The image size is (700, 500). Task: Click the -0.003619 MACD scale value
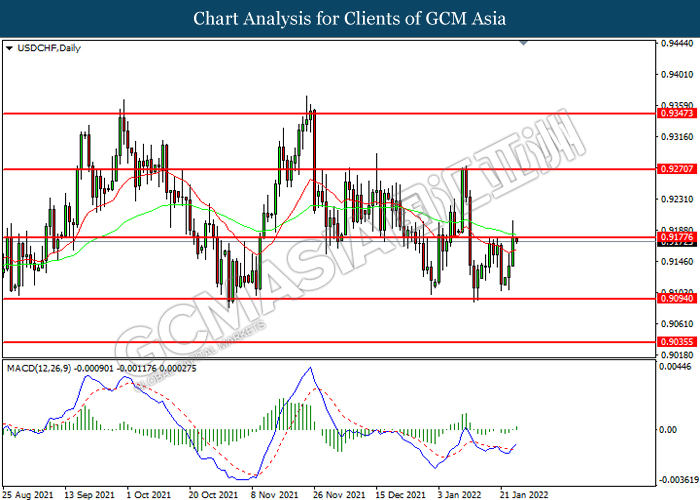(677, 480)
